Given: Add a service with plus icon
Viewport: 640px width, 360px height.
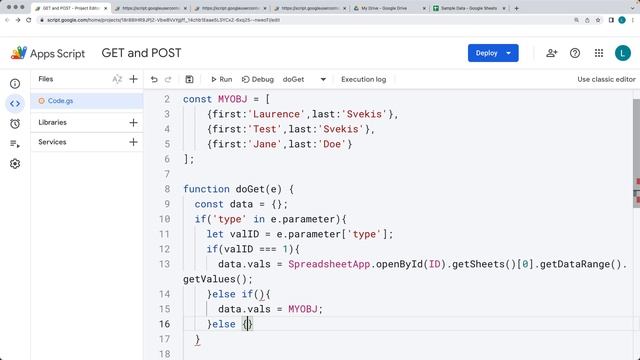Looking at the screenshot, I should click(133, 142).
